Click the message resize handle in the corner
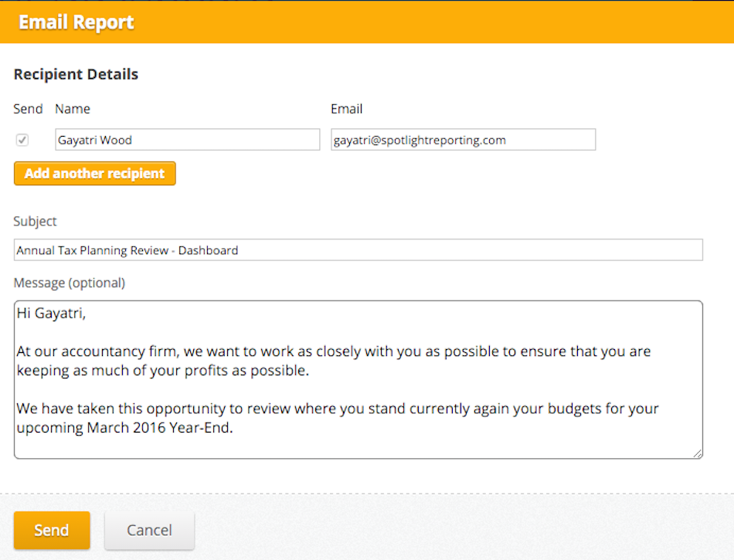734x560 pixels. (x=697, y=453)
